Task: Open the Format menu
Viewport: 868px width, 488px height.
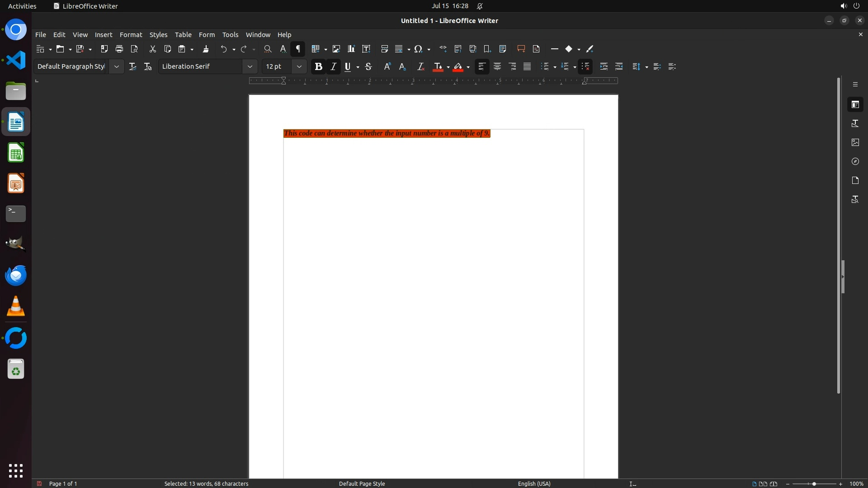Action: click(131, 35)
